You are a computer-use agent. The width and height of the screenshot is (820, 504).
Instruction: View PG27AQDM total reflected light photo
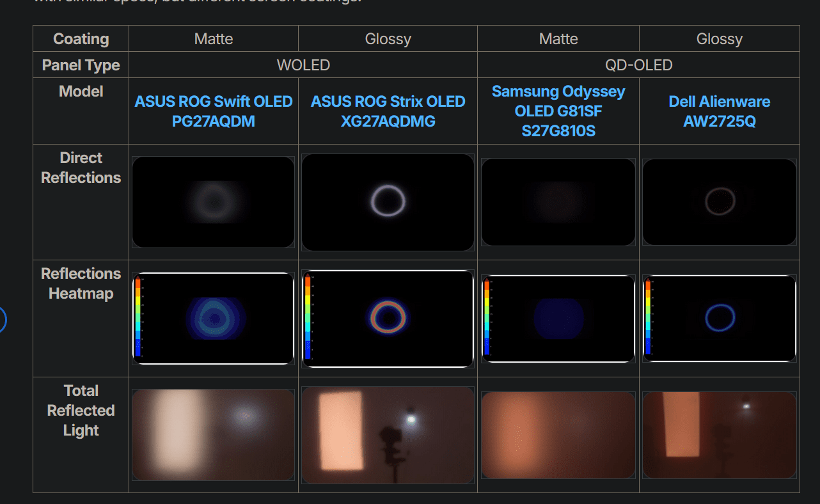coord(214,435)
